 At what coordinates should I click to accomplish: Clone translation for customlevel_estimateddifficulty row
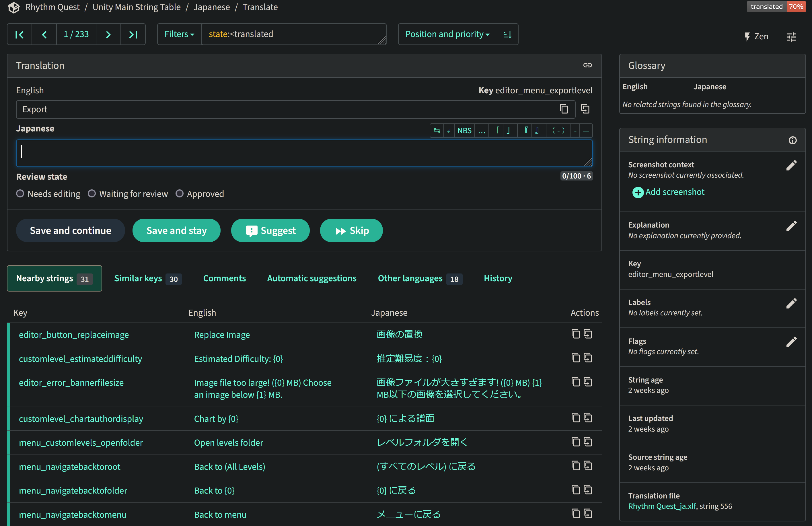click(x=588, y=358)
